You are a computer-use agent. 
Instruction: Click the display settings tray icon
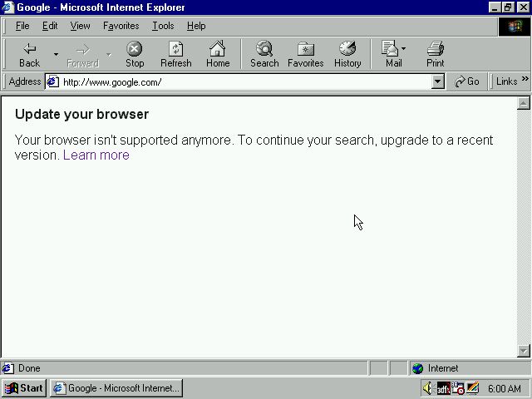point(472,388)
